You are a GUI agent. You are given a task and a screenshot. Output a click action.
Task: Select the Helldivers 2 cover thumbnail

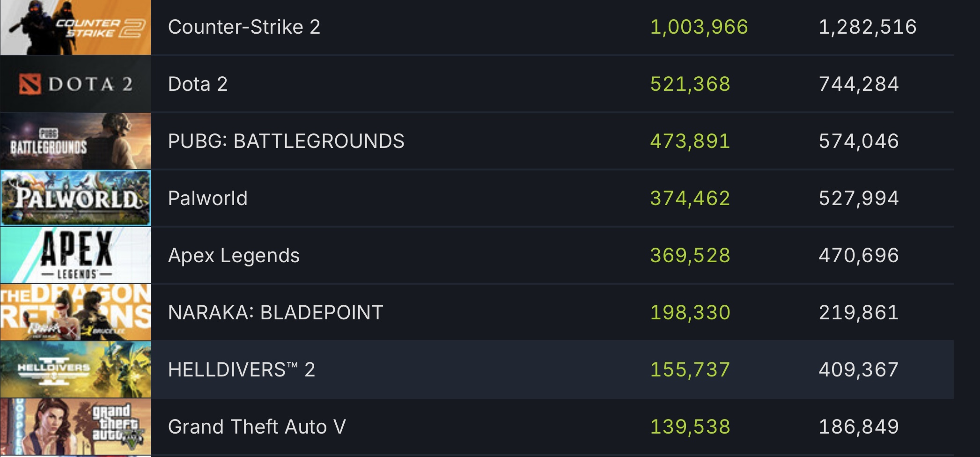click(x=75, y=369)
